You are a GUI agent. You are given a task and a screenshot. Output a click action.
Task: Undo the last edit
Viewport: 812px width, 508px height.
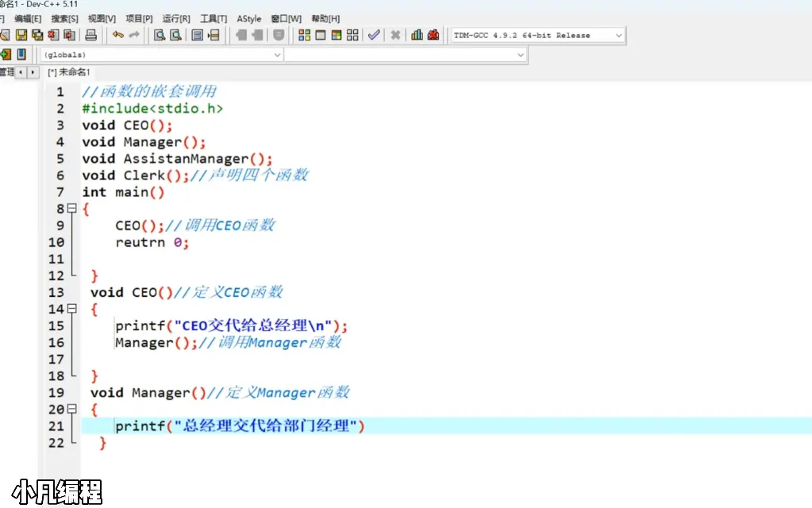click(118, 35)
